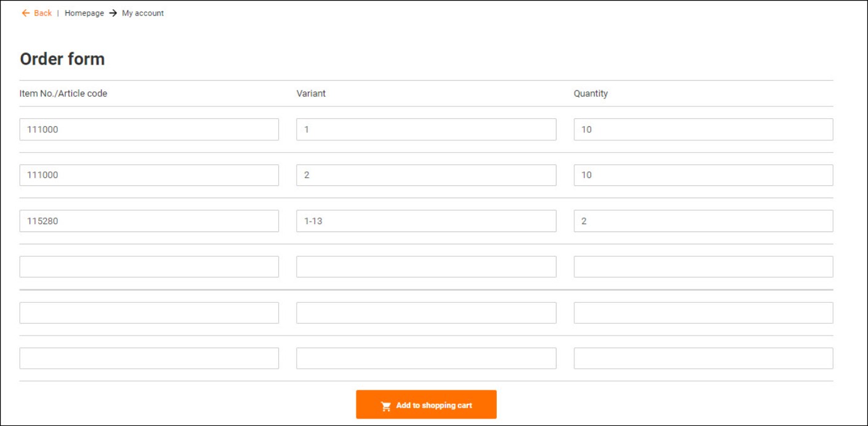868x426 pixels.
Task: Focus first row quantity field
Action: tap(703, 129)
